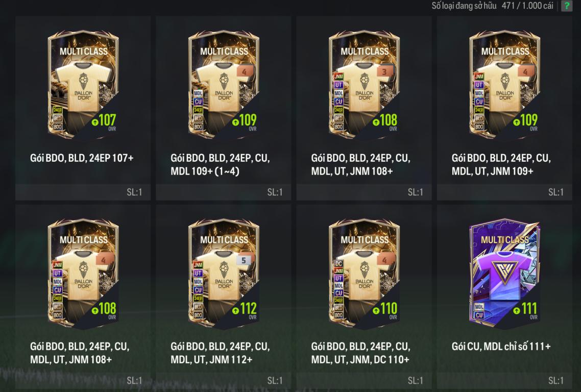Click the number 3 tag on 108 card

384,72
